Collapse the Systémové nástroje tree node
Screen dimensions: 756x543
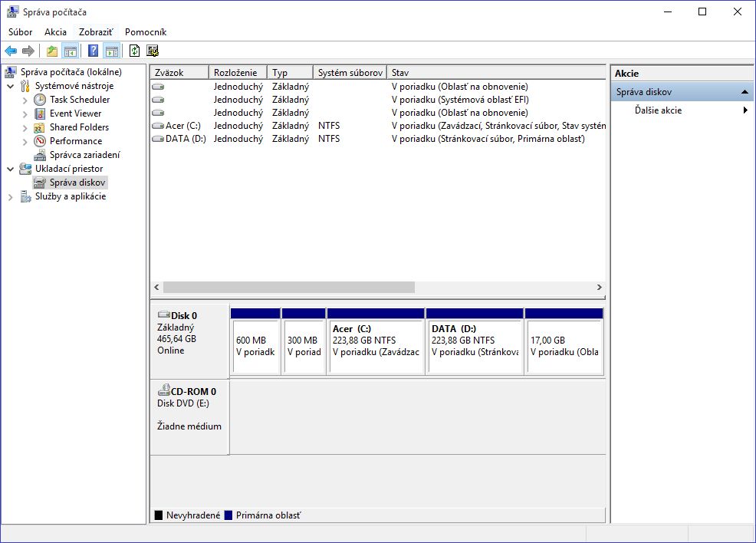(11, 86)
